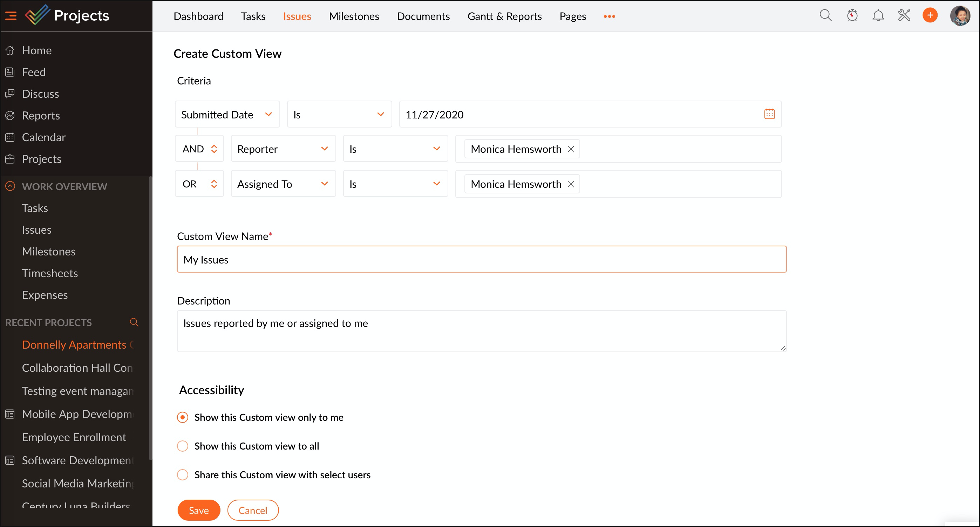
Task: Open the Submitted Date calendar picker icon
Action: click(769, 114)
